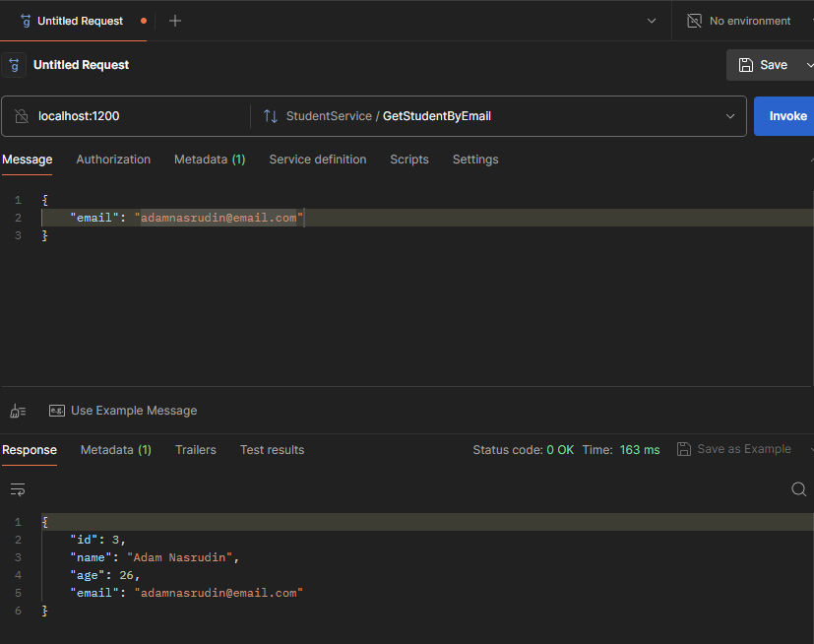Image resolution: width=814 pixels, height=644 pixels.
Task: Click the "id": 3 response line
Action: point(98,540)
